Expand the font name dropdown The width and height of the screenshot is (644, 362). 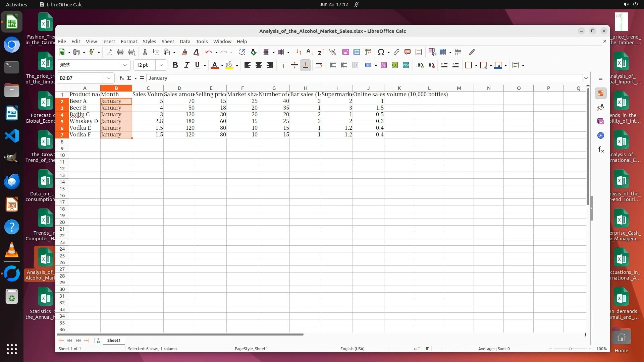(x=125, y=65)
